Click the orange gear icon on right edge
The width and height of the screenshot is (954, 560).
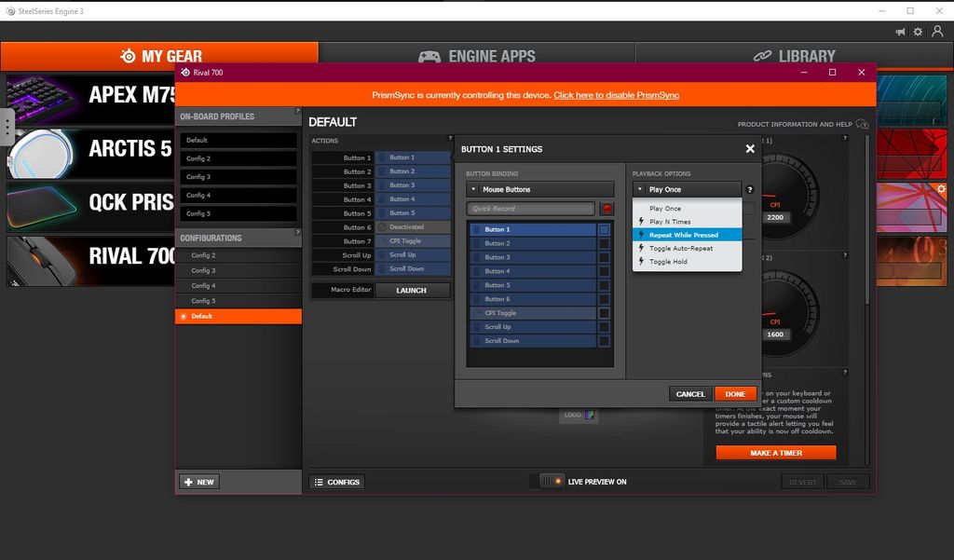pyautogui.click(x=940, y=188)
